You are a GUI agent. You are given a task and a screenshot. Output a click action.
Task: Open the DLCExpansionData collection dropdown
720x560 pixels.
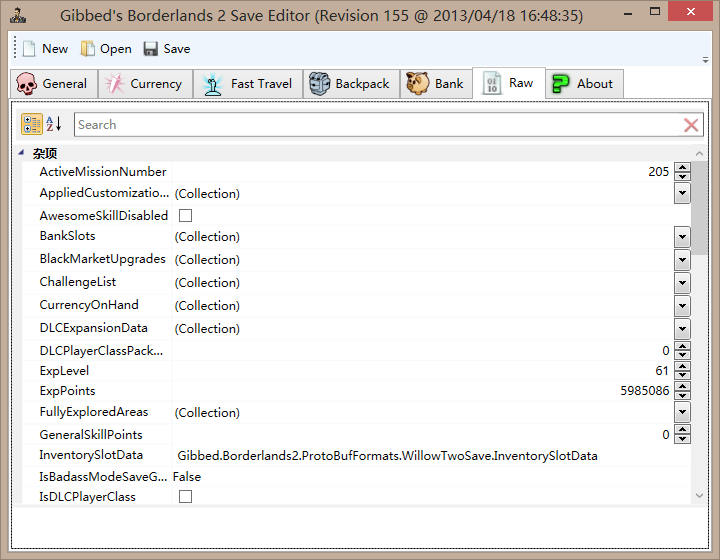682,329
